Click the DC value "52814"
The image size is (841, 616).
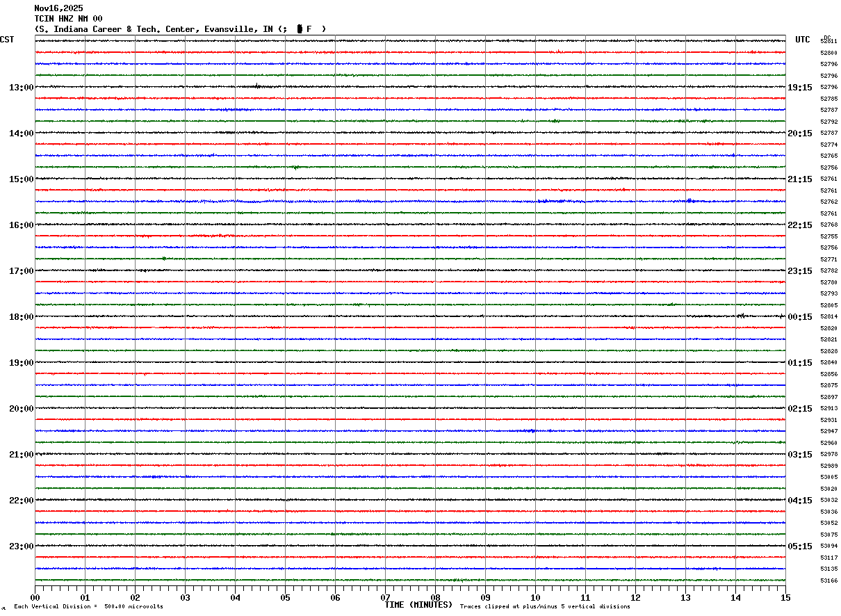829,316
